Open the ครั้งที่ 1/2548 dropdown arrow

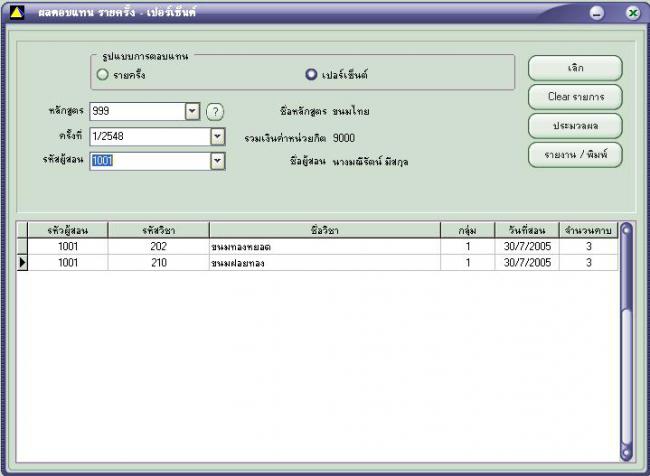[218, 136]
